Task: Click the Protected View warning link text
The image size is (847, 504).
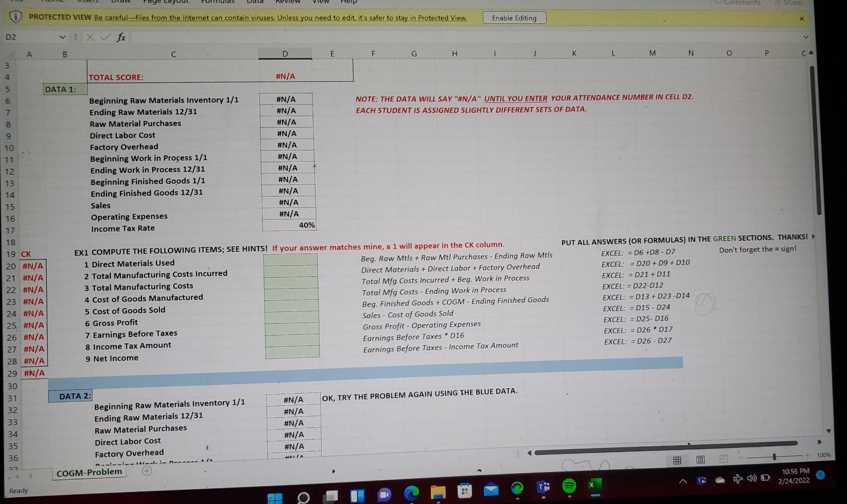Action: 281,18
